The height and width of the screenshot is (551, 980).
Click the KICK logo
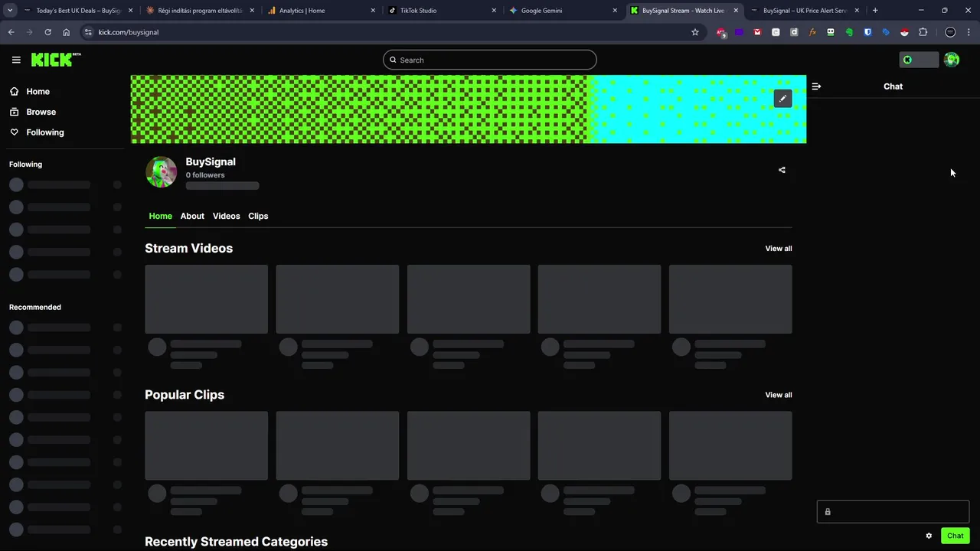pos(55,60)
